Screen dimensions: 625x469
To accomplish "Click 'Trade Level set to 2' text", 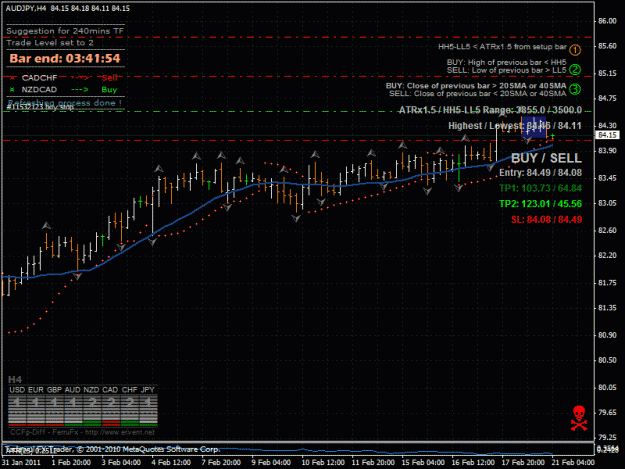I will (50, 43).
